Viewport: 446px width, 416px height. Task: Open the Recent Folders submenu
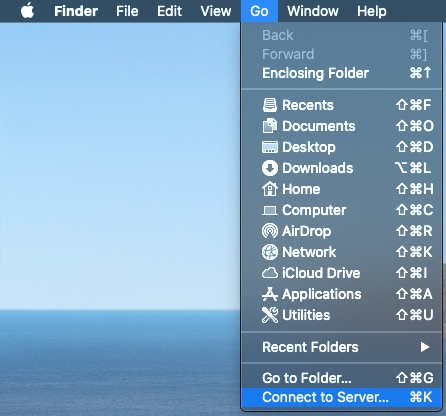[x=342, y=347]
